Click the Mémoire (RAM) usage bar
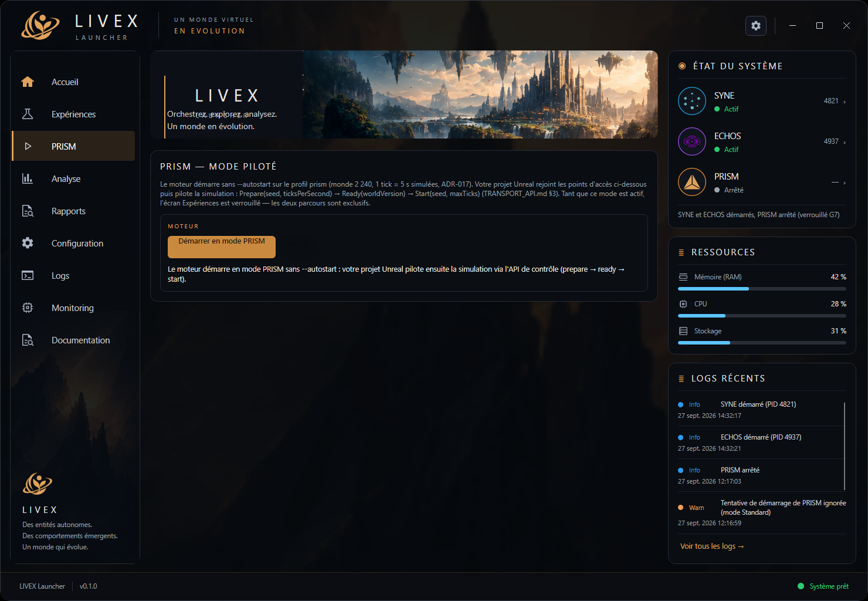The height and width of the screenshot is (601, 868). [762, 289]
